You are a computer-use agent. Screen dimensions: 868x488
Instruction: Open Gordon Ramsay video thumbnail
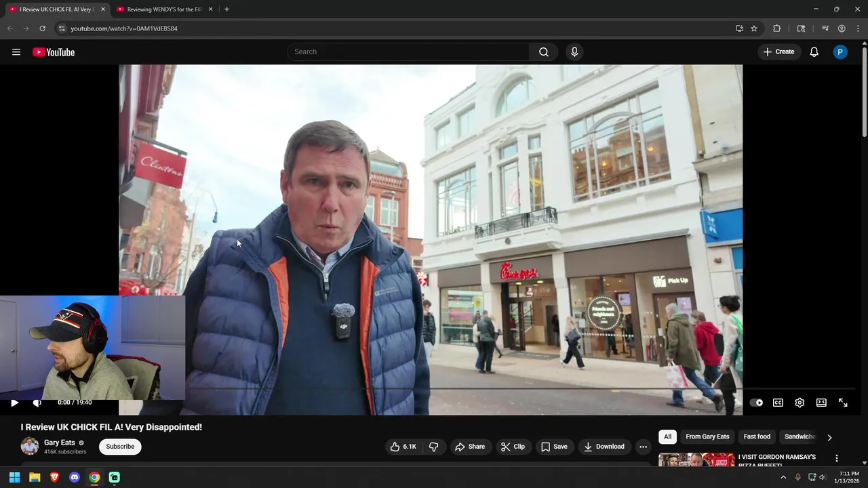click(696, 460)
